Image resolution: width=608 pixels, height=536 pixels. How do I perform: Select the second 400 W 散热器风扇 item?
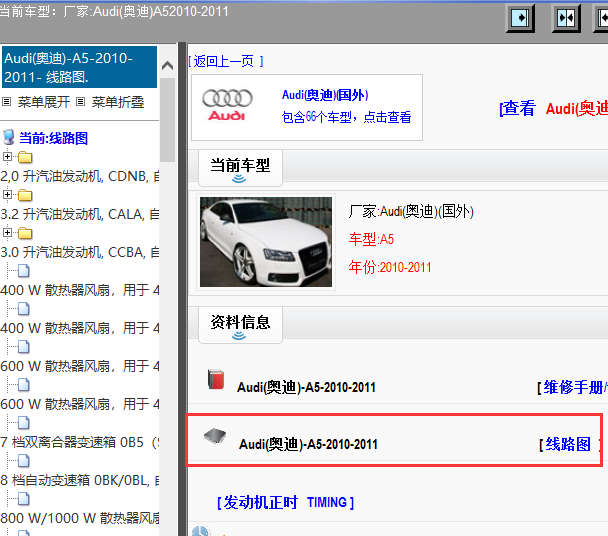point(79,328)
